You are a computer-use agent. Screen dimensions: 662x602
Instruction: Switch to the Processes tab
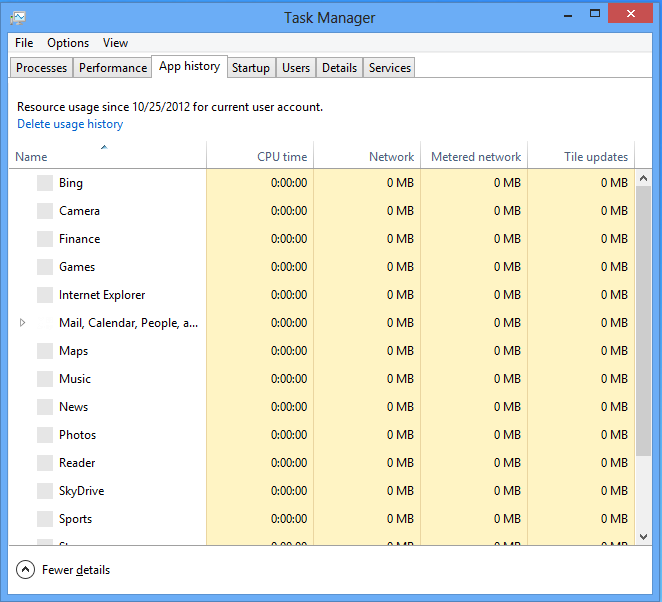pyautogui.click(x=41, y=68)
